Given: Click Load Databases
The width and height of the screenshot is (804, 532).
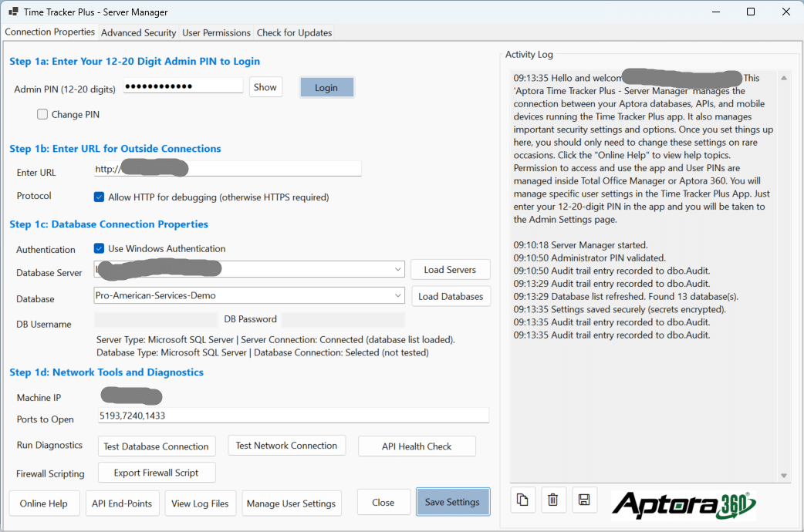Looking at the screenshot, I should pos(450,296).
